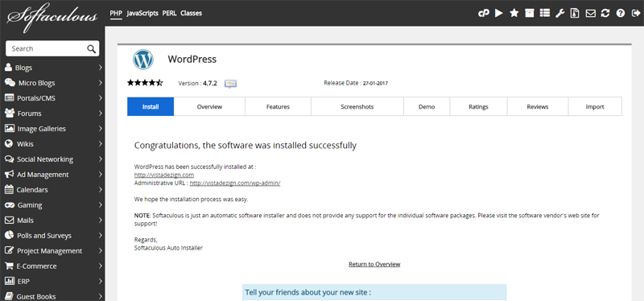Expand the Guest Books chevron
The image size is (644, 301).
(x=100, y=296)
